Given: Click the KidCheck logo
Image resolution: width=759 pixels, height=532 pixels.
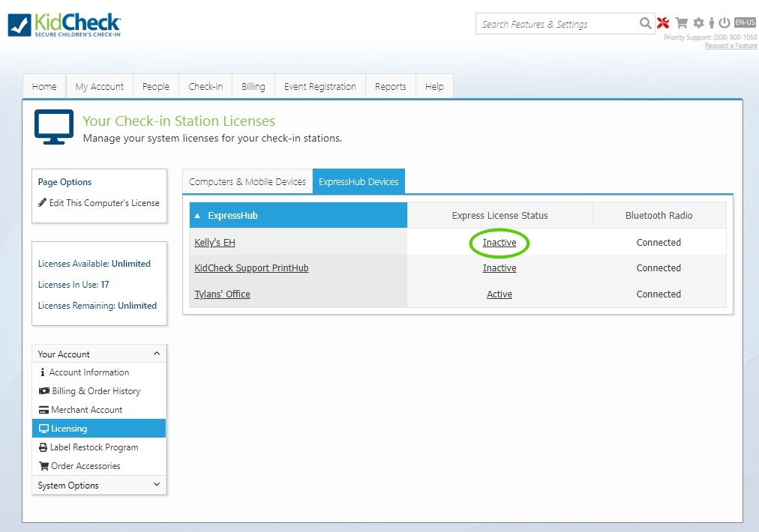Looking at the screenshot, I should (x=64, y=25).
